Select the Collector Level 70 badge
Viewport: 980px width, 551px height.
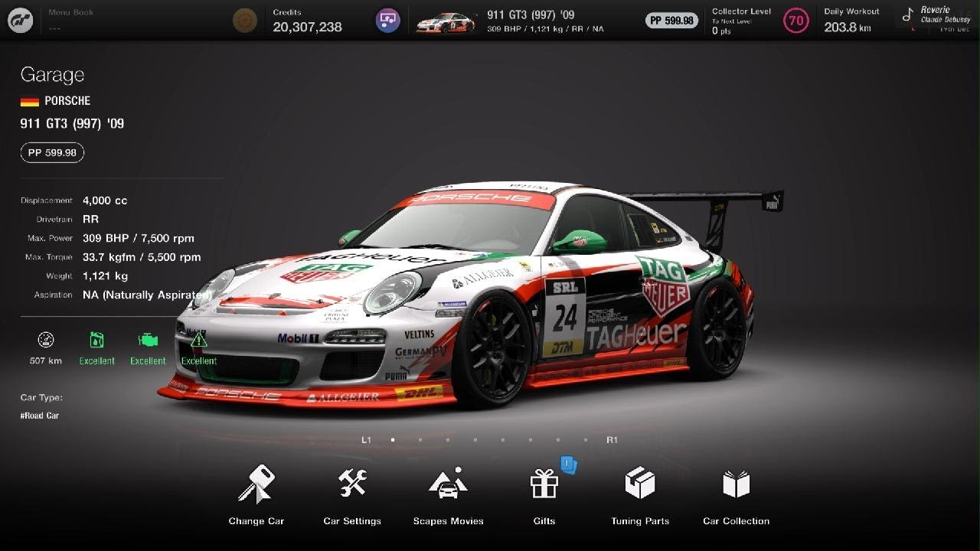coord(796,21)
